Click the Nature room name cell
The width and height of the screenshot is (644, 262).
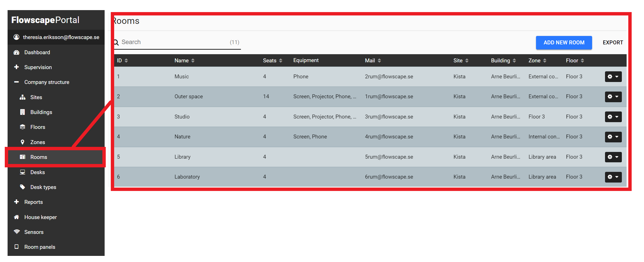[x=182, y=137]
